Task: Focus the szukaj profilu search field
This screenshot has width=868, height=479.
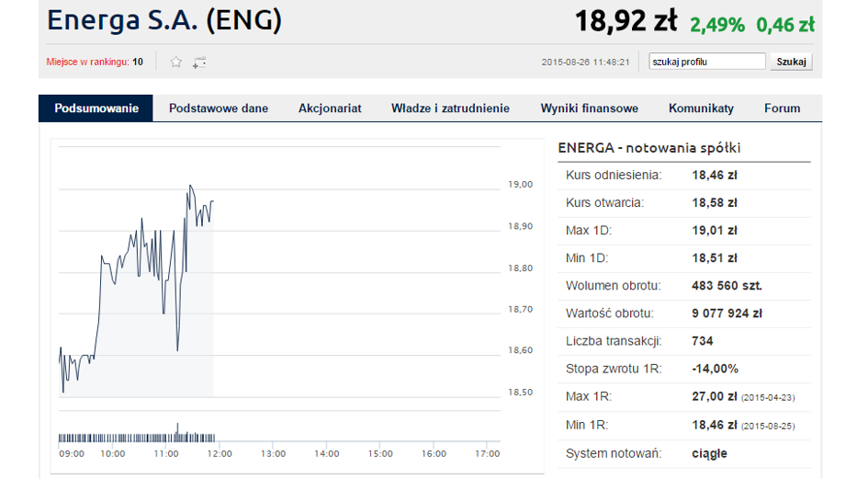Action: (707, 62)
